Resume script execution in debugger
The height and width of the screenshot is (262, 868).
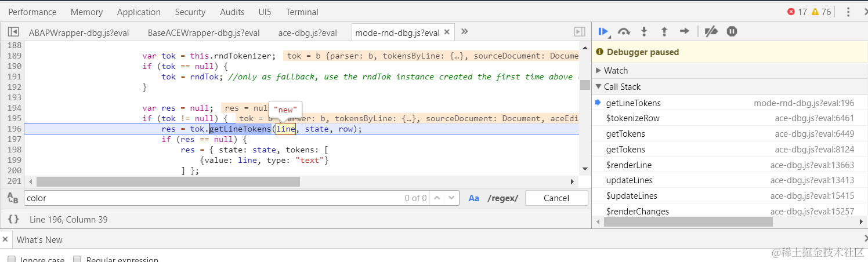[603, 32]
